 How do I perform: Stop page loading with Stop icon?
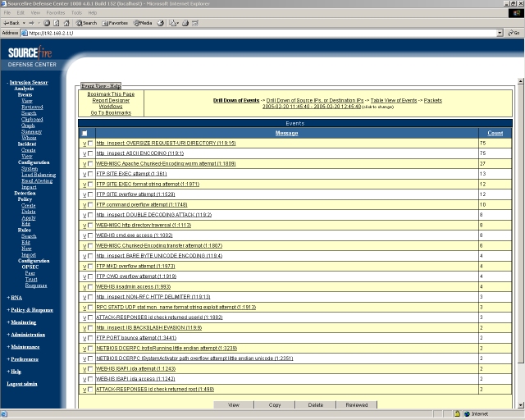[x=47, y=23]
